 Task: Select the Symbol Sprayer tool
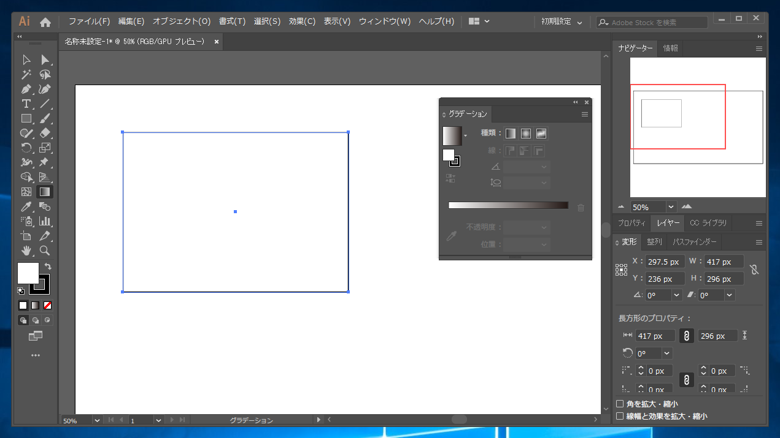pyautogui.click(x=26, y=221)
